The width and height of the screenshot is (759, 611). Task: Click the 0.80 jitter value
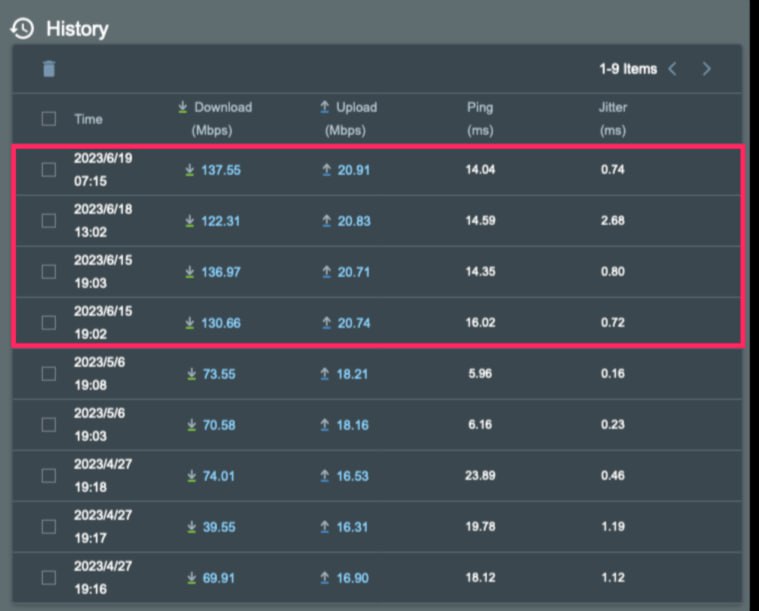pos(613,272)
